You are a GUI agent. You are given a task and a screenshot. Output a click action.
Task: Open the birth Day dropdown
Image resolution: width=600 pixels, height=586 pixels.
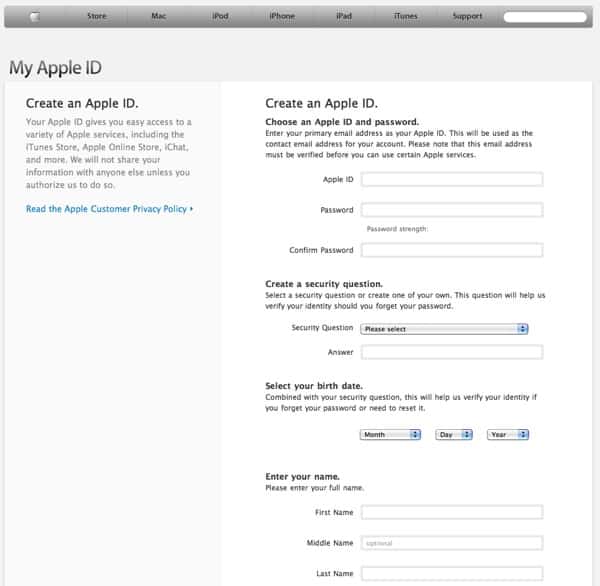pyautogui.click(x=454, y=434)
